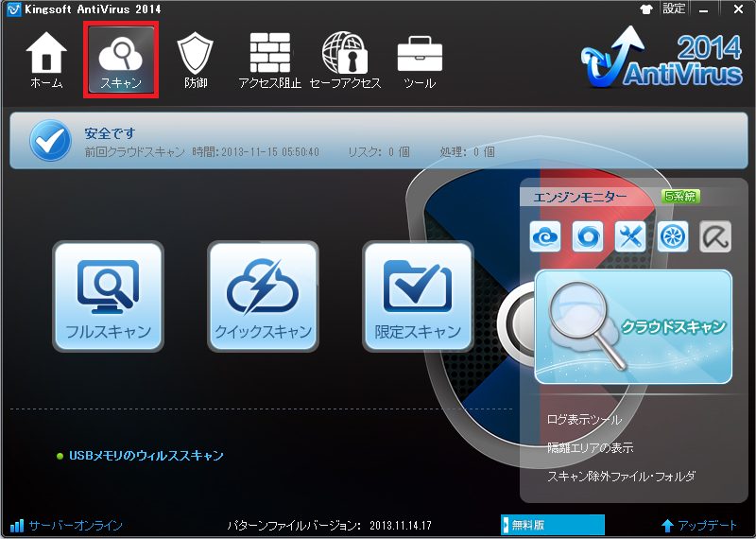Launch 限定スキャン (Custom Scan)
This screenshot has height=539, width=756.
click(418, 296)
